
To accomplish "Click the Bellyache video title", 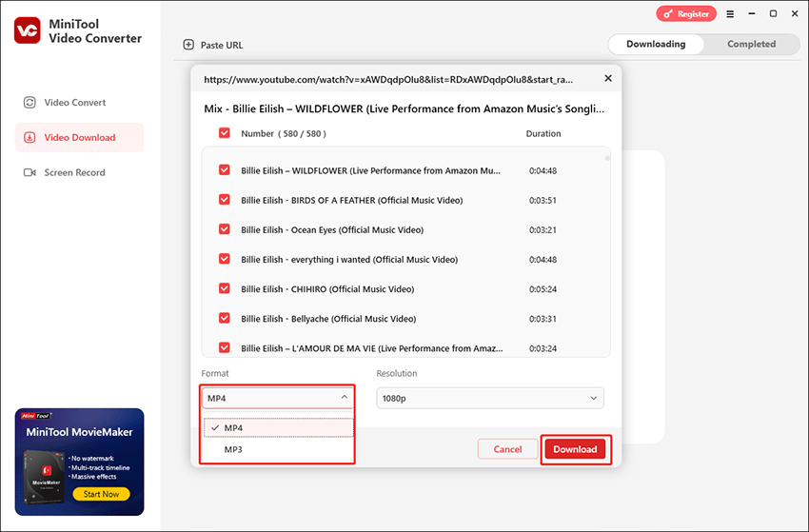I will pos(328,319).
